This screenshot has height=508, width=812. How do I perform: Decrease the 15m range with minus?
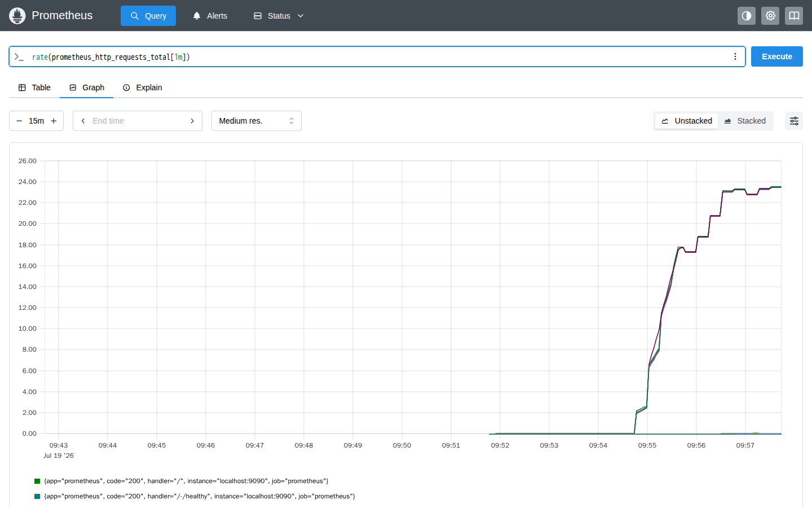[19, 121]
